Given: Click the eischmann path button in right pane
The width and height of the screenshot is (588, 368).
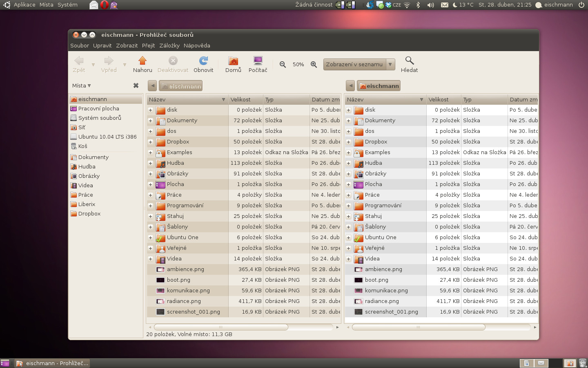Looking at the screenshot, I should pyautogui.click(x=379, y=86).
